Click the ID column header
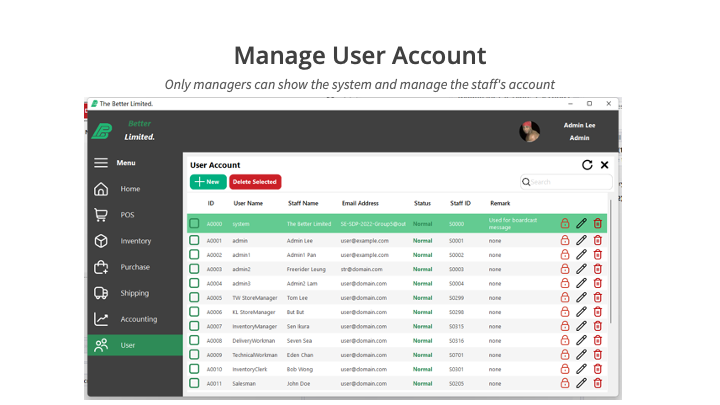The width and height of the screenshot is (720, 405). click(211, 203)
